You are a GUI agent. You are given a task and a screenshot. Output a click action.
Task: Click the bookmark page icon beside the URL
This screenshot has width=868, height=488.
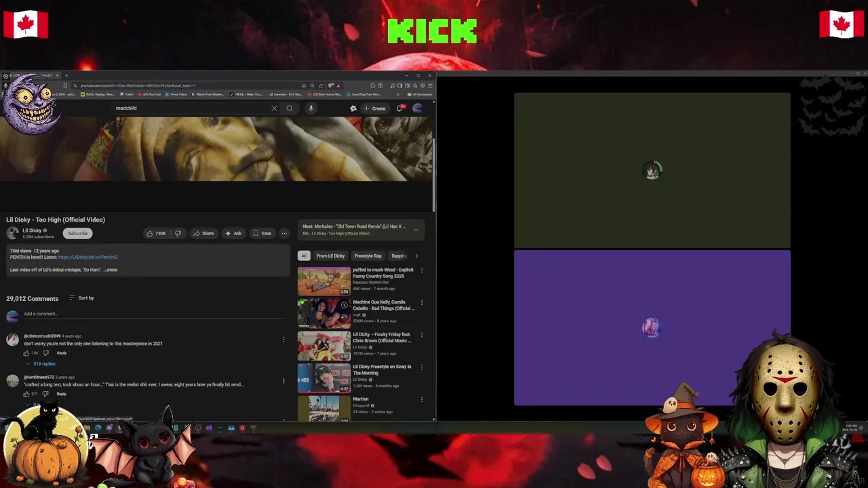click(x=65, y=85)
